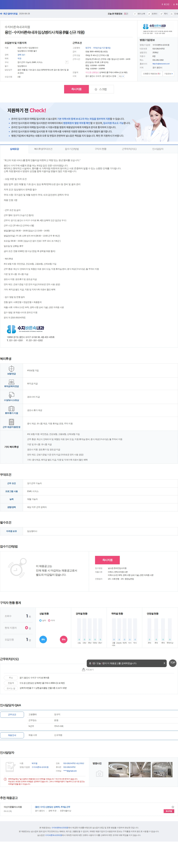This screenshot has height=868, width=178.
Task: Share the posting via 페이스북
Action: (x=139, y=14)
